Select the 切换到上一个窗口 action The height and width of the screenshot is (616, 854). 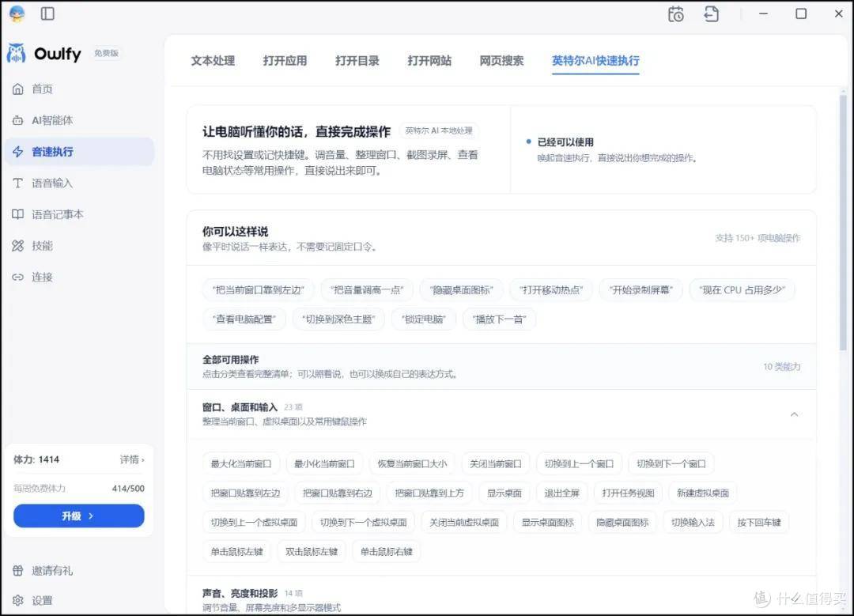tap(579, 463)
